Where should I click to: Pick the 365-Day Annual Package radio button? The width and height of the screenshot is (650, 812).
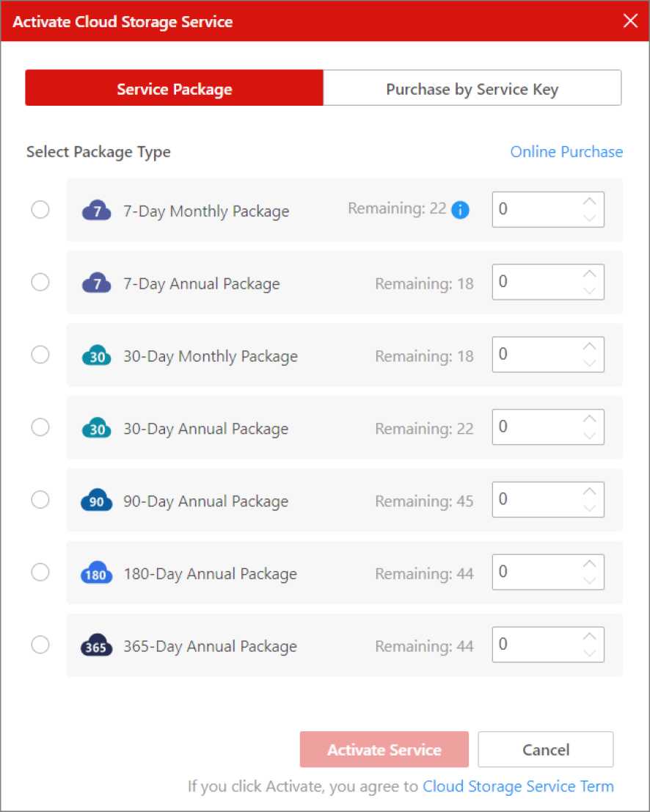coord(40,645)
